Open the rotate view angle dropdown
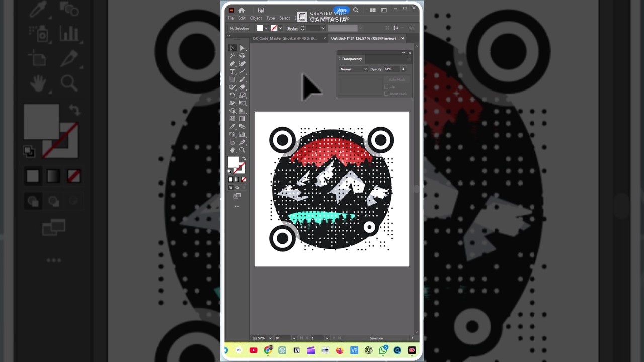The height and width of the screenshot is (362, 644). 293,338
